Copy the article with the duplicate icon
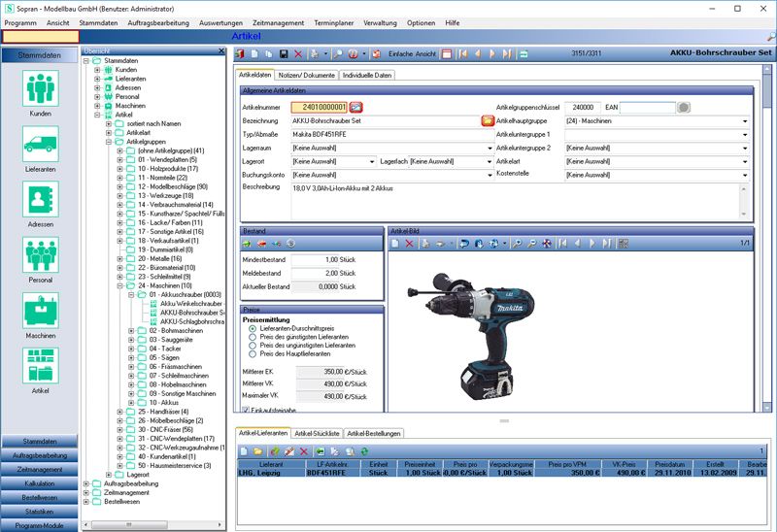Viewport: 777px width, 532px height. 269,54
